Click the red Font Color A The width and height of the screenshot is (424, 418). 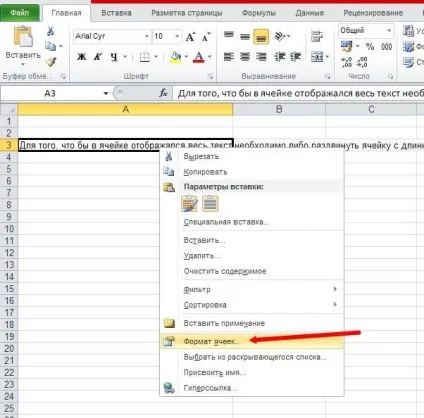(199, 57)
